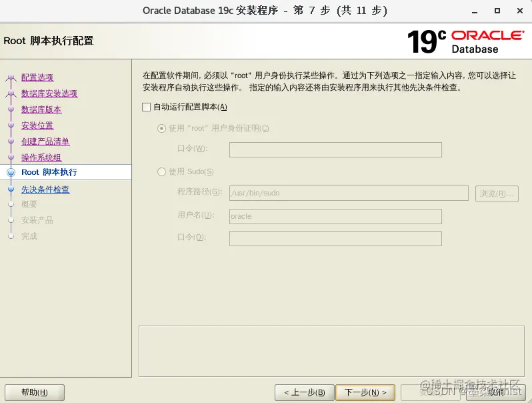Go back with 上一步(B) button

[305, 392]
